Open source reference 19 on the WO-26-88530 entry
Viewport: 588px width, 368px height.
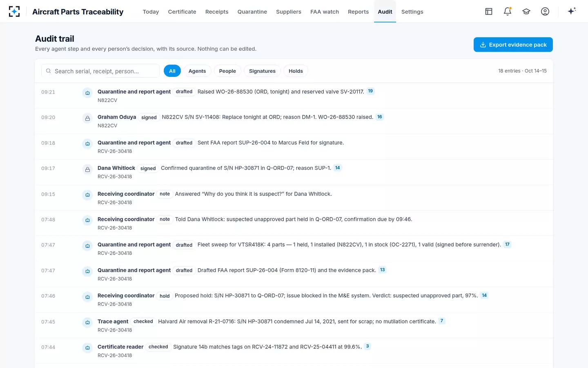tap(370, 91)
